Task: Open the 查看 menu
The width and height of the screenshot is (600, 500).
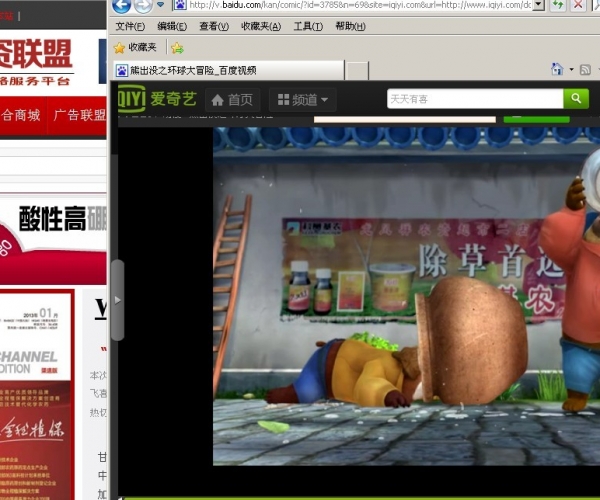Action: 213,26
